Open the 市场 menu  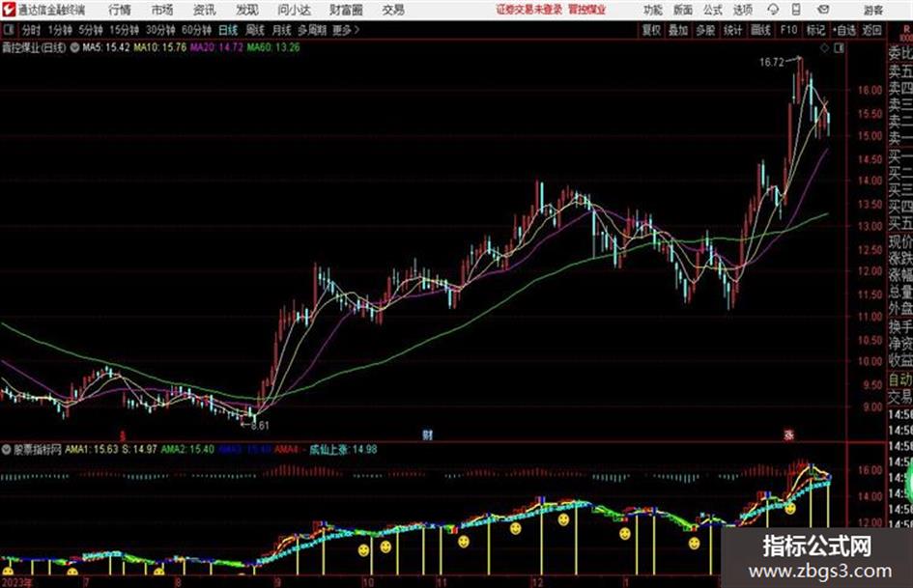(x=162, y=10)
